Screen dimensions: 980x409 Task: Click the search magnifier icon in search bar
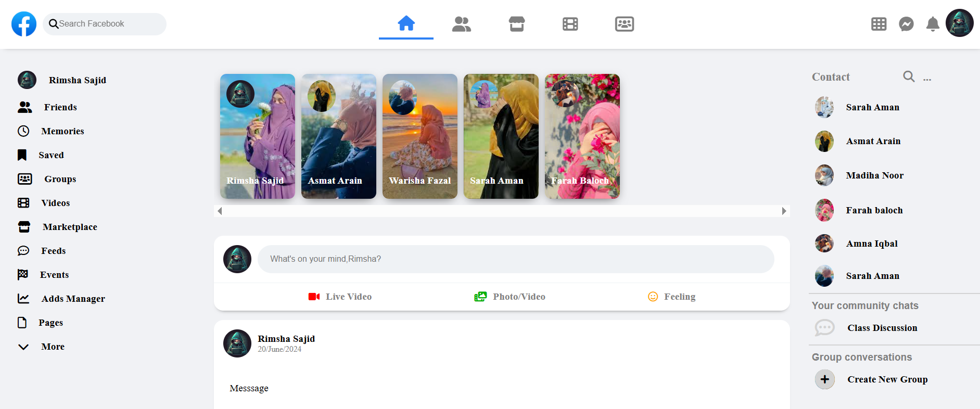[x=54, y=24]
